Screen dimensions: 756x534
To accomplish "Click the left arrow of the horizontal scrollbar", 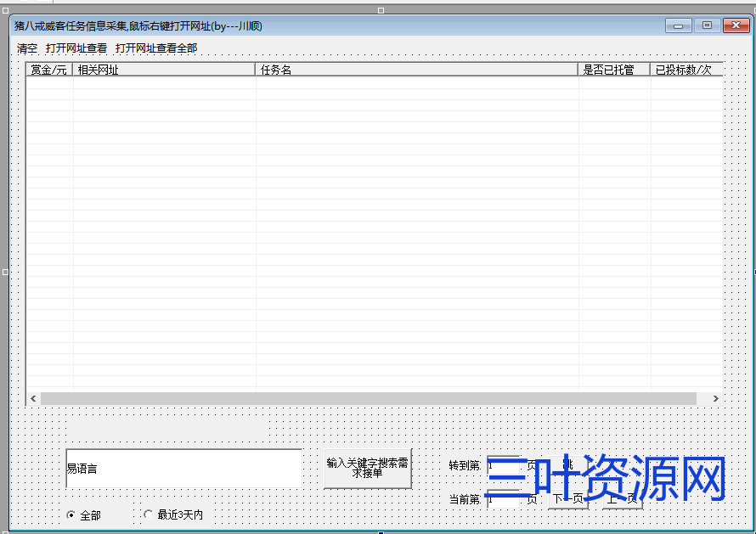I will click(x=32, y=397).
